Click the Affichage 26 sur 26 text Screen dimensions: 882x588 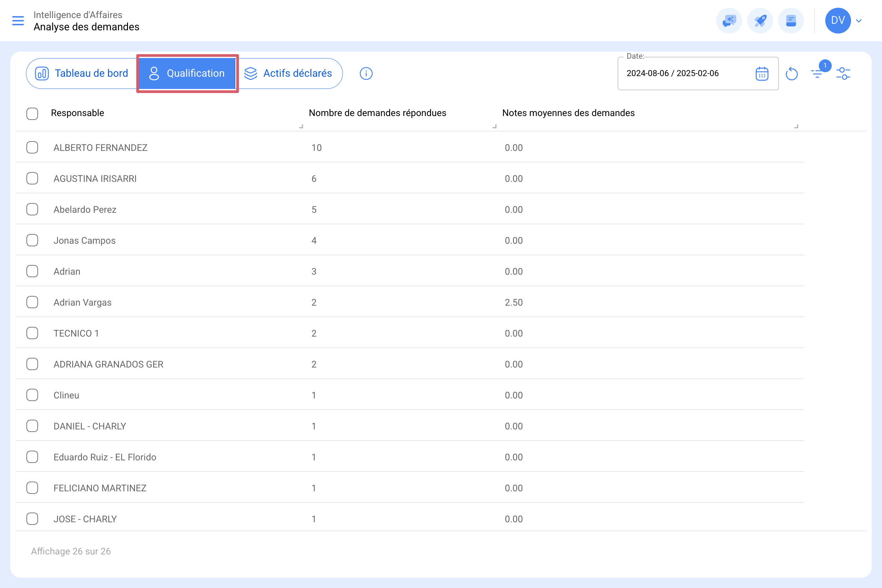[x=71, y=551]
